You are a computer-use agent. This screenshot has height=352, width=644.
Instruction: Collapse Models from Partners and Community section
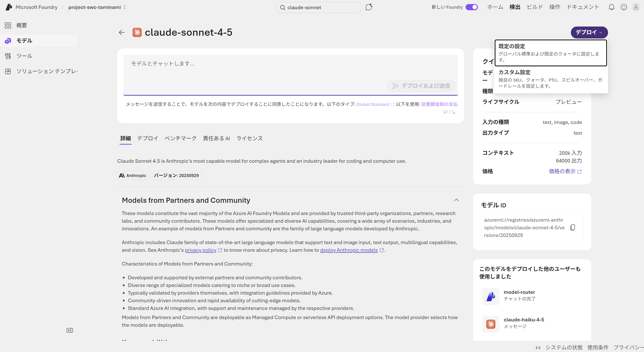(456, 200)
